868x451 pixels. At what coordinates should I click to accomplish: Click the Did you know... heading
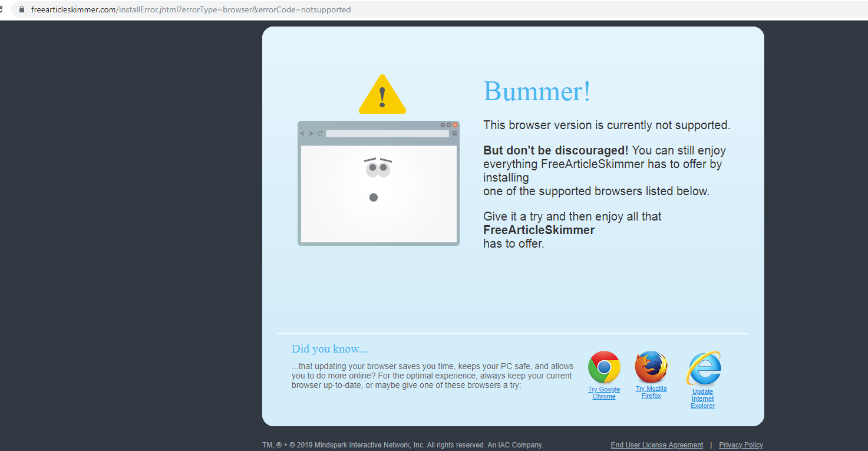pos(329,349)
